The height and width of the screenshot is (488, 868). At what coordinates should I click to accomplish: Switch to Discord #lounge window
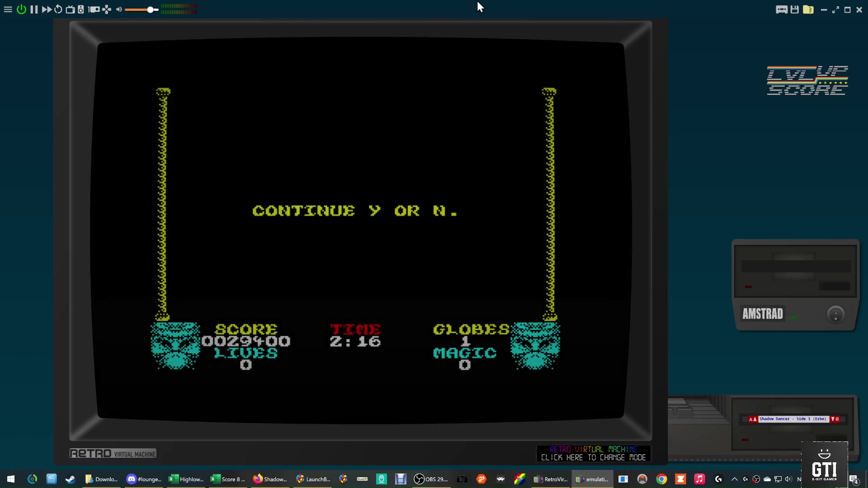[144, 479]
